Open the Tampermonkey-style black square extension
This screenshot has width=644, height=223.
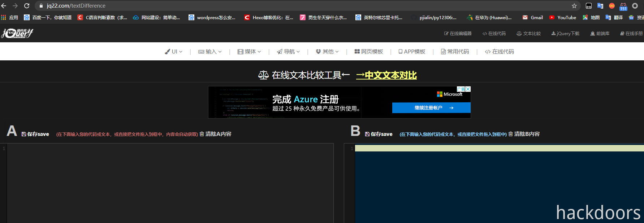coord(589,6)
